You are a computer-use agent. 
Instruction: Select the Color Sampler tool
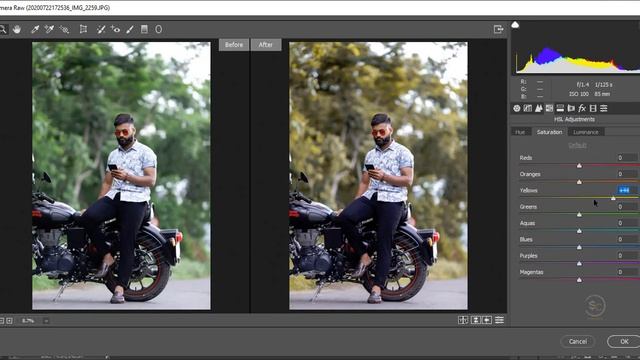tap(49, 29)
